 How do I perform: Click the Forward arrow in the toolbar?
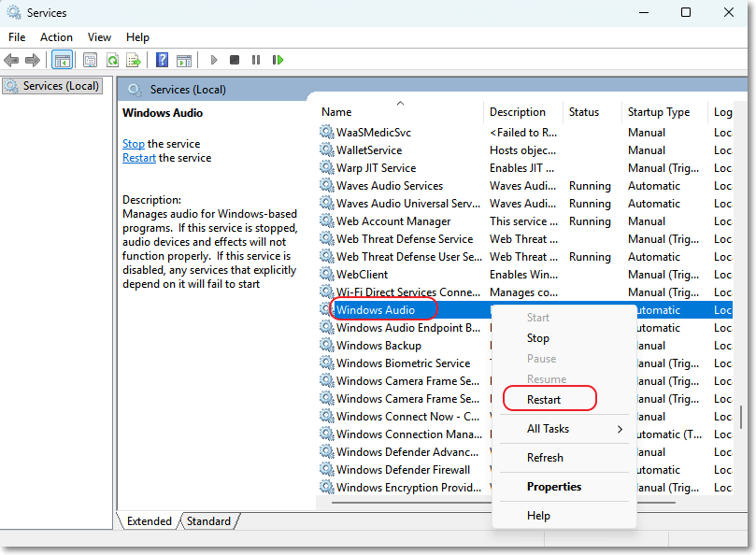tap(33, 61)
